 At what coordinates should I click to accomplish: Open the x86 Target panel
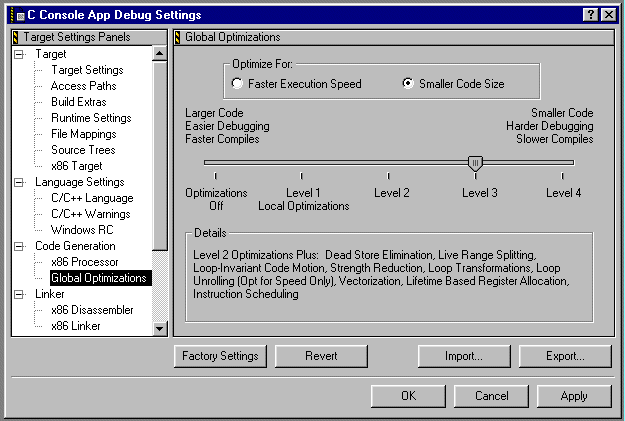pyautogui.click(x=77, y=166)
